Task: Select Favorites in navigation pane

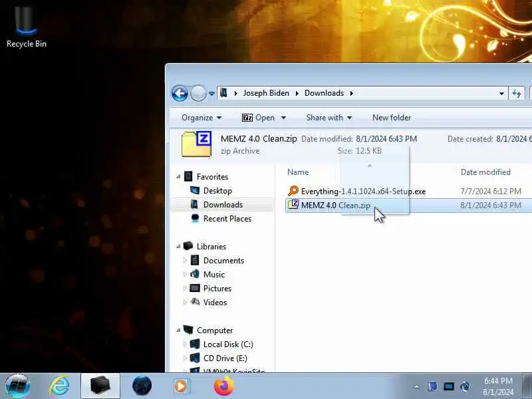Action: tap(212, 177)
